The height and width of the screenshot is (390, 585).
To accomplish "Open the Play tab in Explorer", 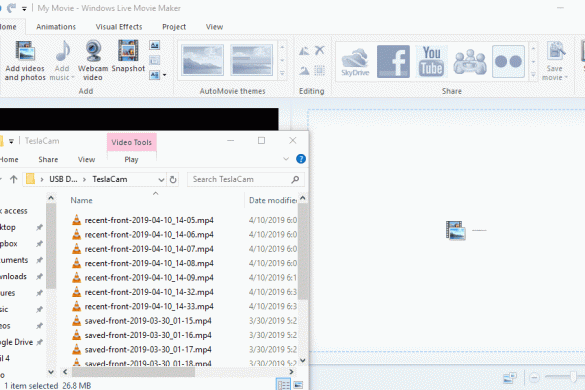I will point(131,159).
